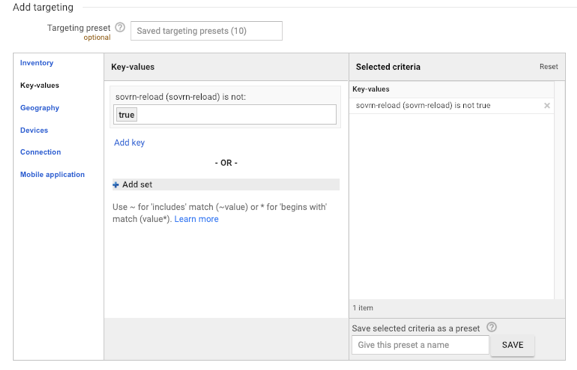This screenshot has height=370, width=577.
Task: Click the Targeting preset help icon
Action: pos(120,27)
